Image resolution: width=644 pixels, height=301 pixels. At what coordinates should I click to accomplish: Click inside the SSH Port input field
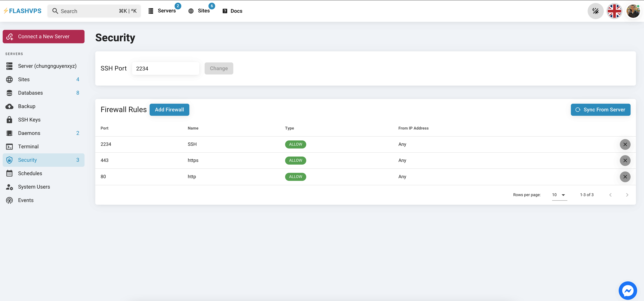pyautogui.click(x=166, y=68)
